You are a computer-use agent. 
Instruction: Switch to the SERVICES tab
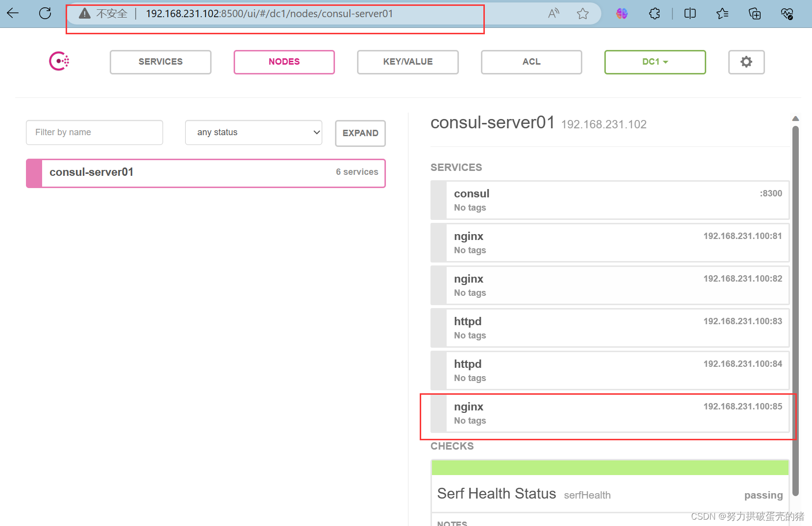160,62
